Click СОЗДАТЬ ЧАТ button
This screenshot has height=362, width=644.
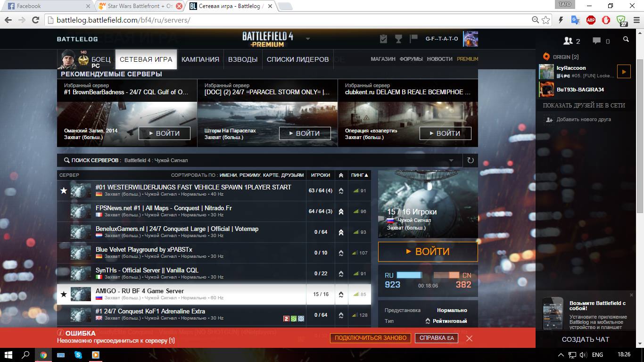pos(586,339)
